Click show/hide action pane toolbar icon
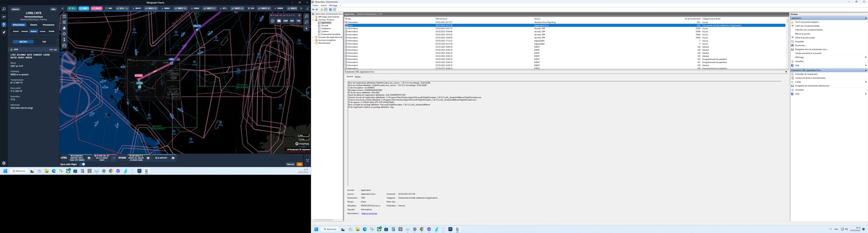The width and height of the screenshot is (868, 233). 334,9
